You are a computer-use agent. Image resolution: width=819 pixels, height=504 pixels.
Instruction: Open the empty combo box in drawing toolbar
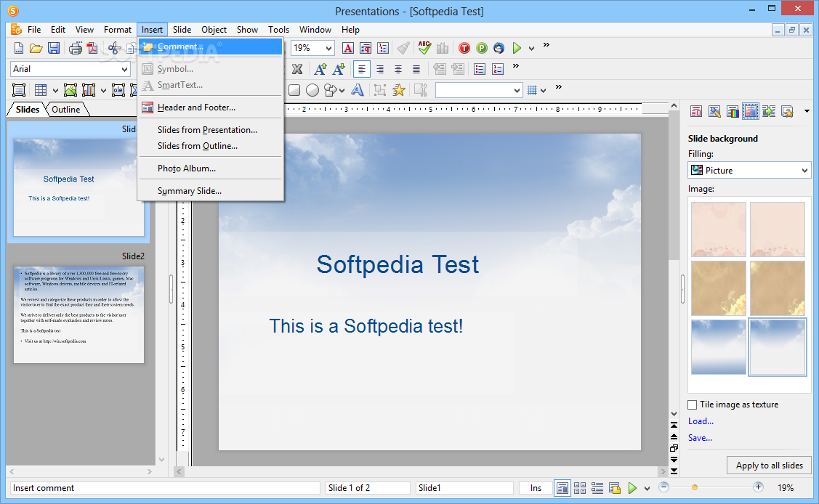479,90
